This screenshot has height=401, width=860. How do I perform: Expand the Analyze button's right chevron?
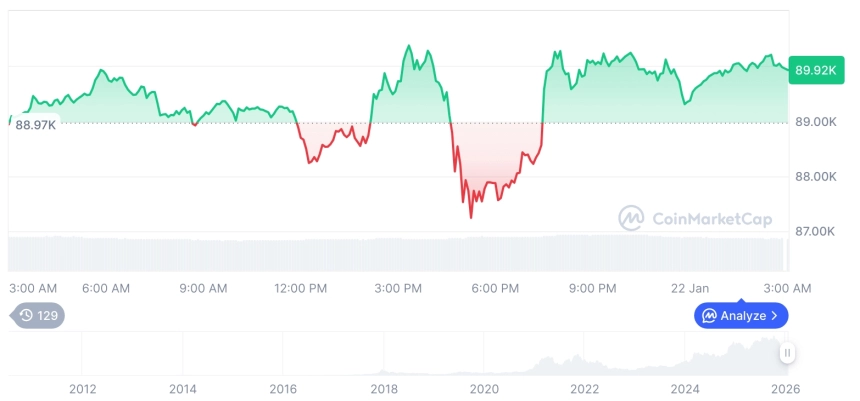[x=776, y=316]
